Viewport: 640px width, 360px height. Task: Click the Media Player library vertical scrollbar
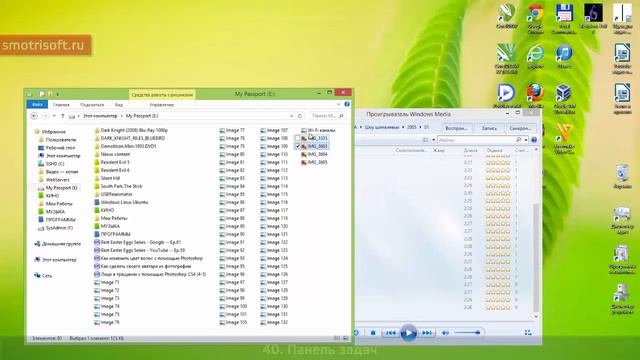[536, 233]
